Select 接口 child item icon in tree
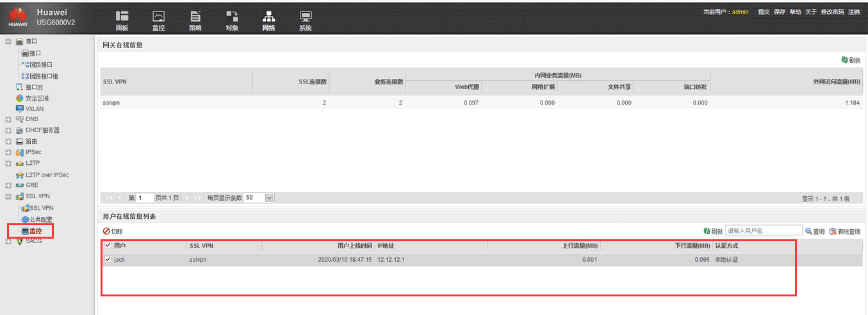Screen dimensions: 868x315 pyautogui.click(x=25, y=53)
